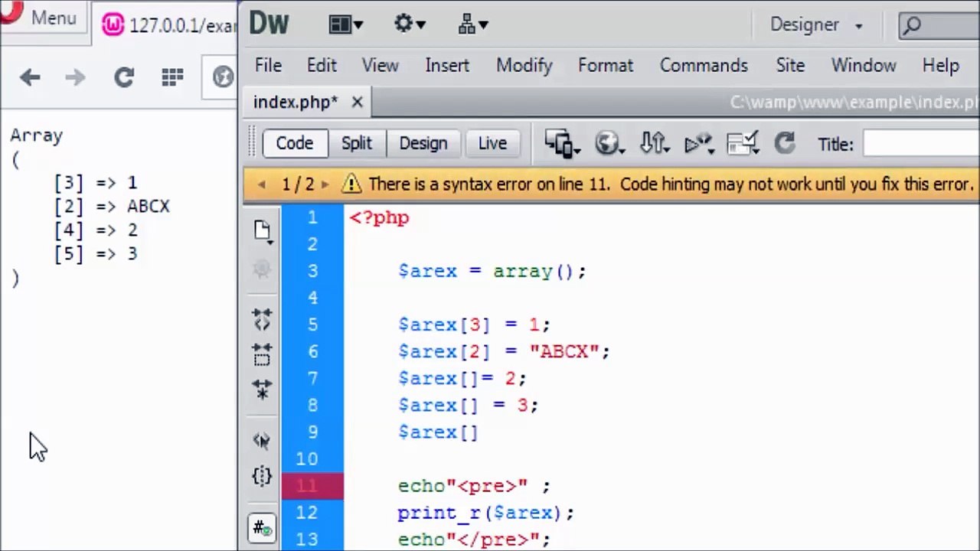Click the Dreamweaver search box
The height and width of the screenshot is (551, 980).
939,25
